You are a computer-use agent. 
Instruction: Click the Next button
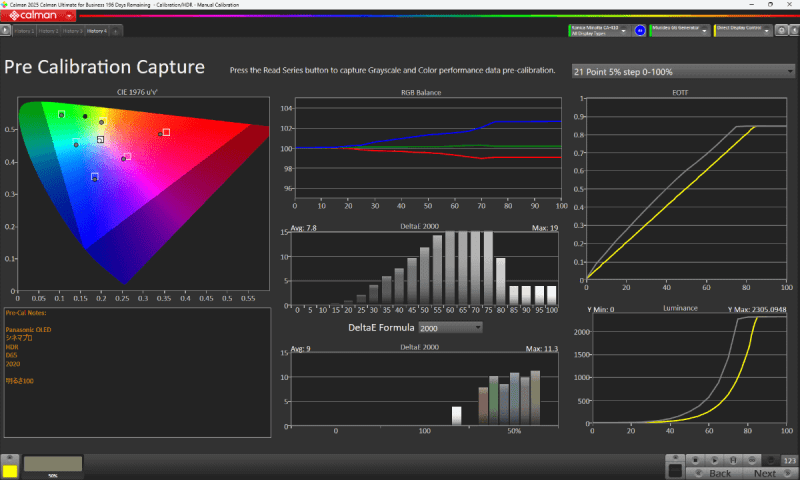click(x=765, y=473)
